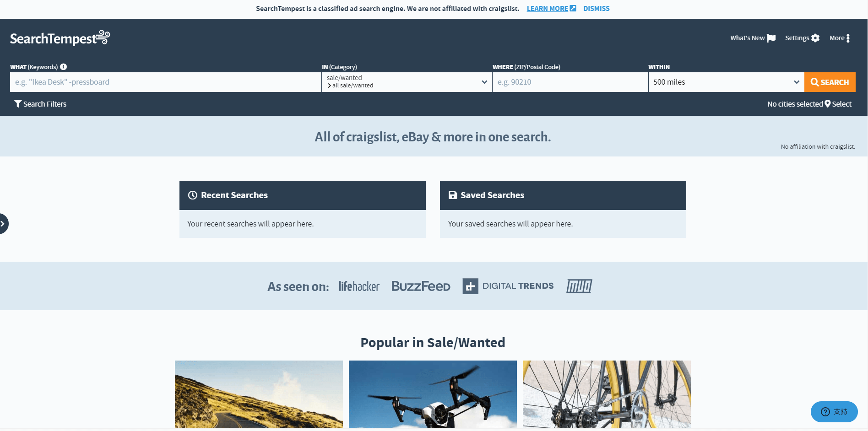868x431 pixels.
Task: Open the 500 miles distance dropdown
Action: click(726, 82)
